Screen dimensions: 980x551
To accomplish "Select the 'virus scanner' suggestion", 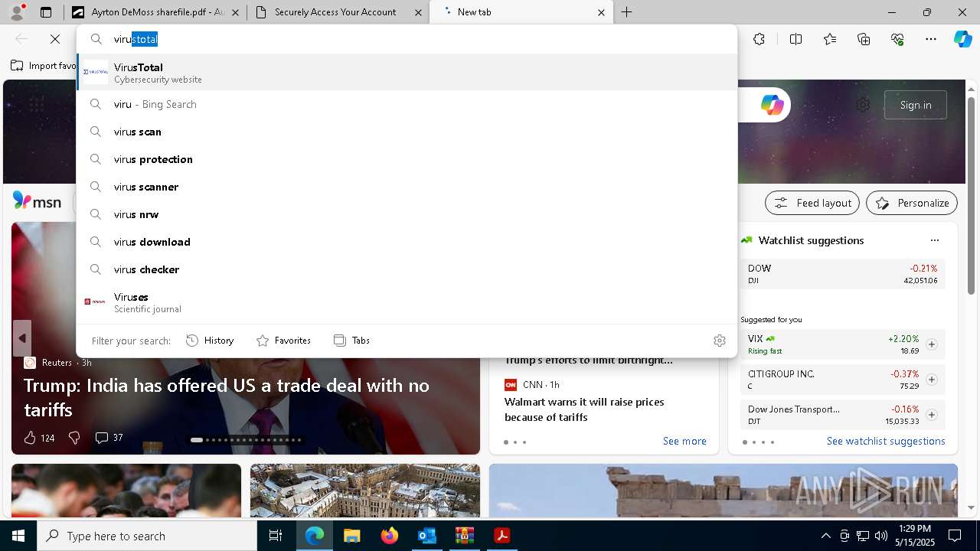I will (407, 187).
